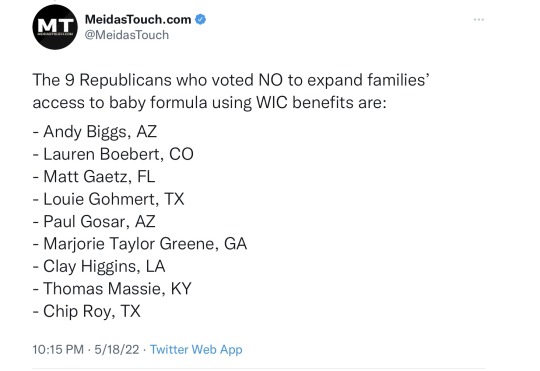Open the @MeidasTouch handle link
Image resolution: width=540 pixels, height=371 pixels.
point(127,35)
